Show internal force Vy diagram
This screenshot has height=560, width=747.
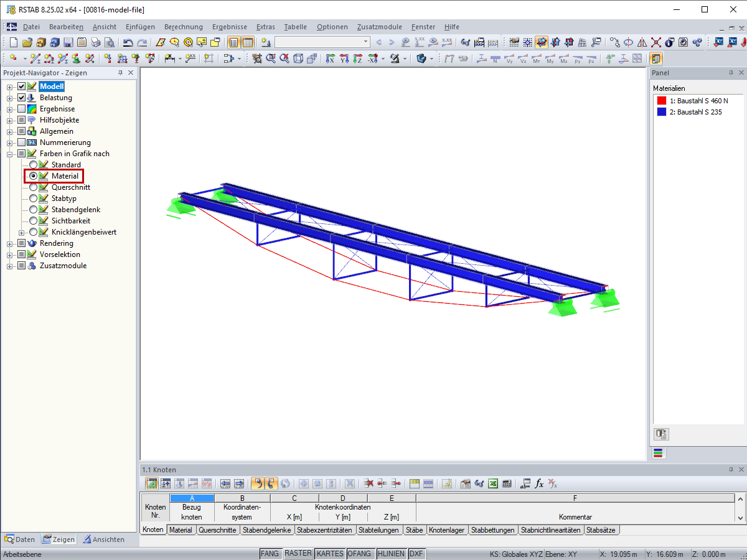tap(509, 58)
